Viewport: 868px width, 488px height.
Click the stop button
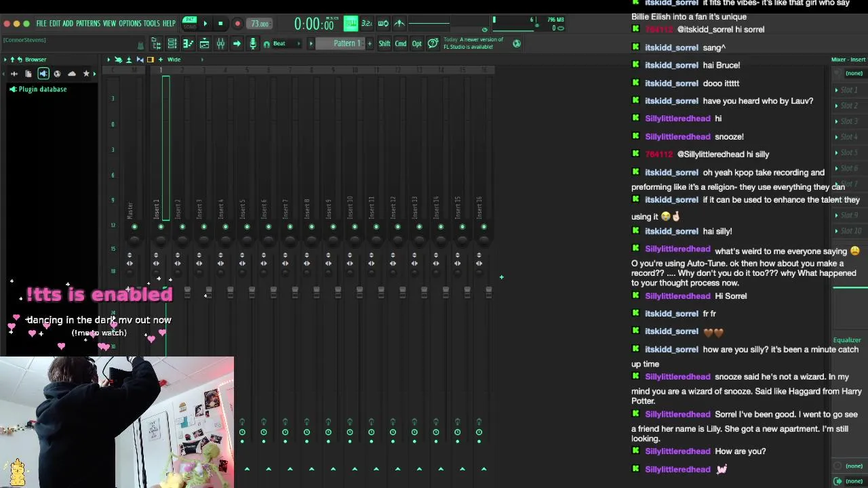click(220, 24)
